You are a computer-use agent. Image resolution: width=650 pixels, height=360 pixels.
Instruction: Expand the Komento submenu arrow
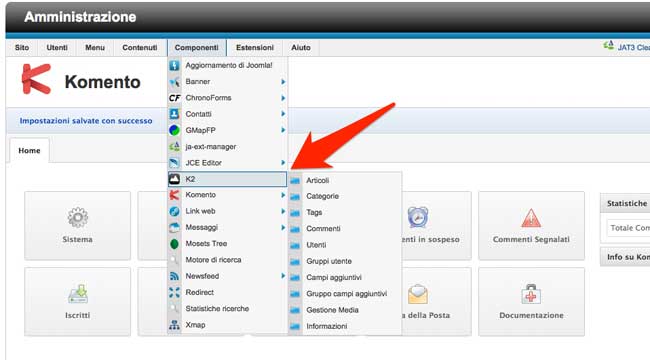(x=283, y=195)
